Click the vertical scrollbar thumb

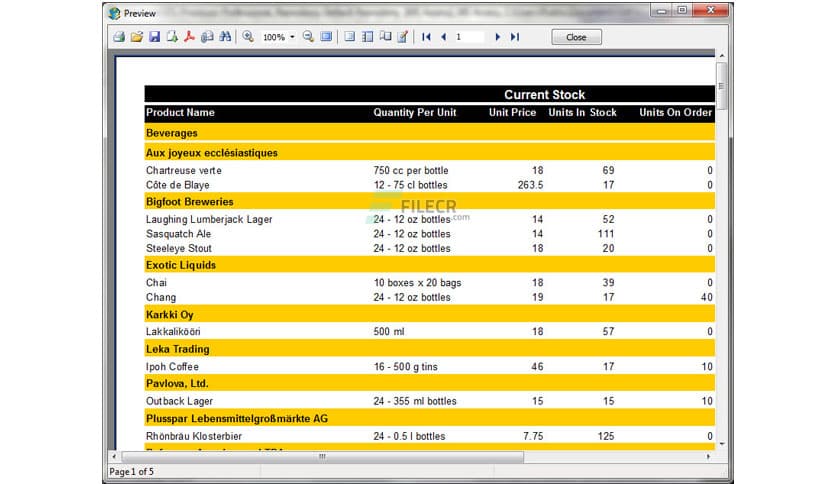point(721,86)
